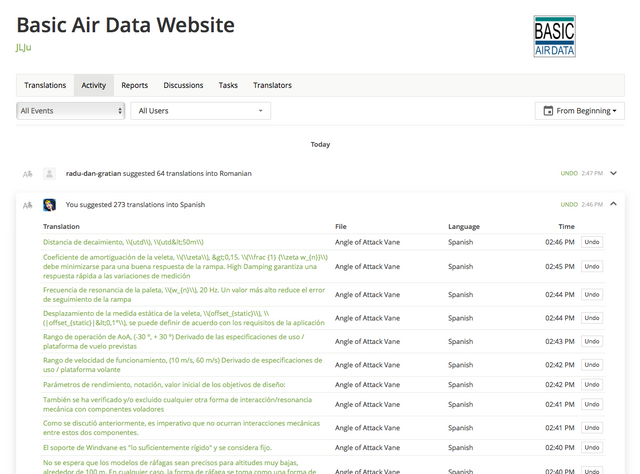Open radu-dan-gratian's avatar placeholder
The height and width of the screenshot is (474, 640).
(49, 174)
